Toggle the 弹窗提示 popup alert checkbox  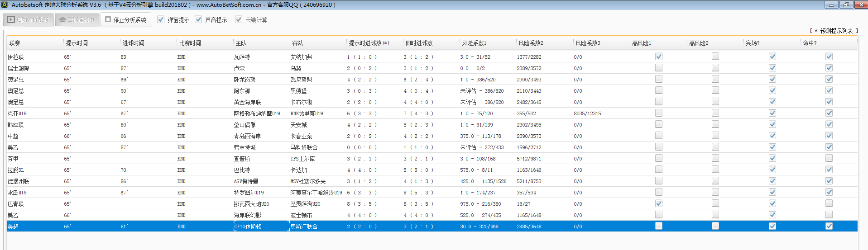[161, 19]
